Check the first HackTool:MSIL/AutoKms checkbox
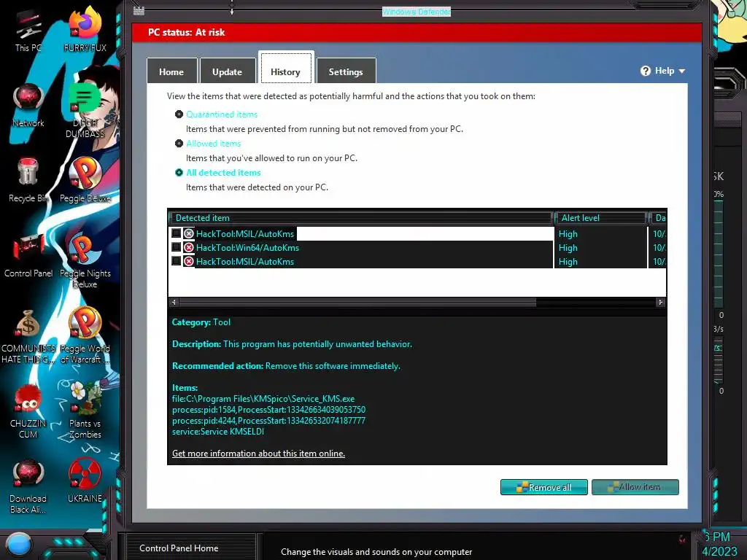This screenshot has width=747, height=560. (x=177, y=233)
